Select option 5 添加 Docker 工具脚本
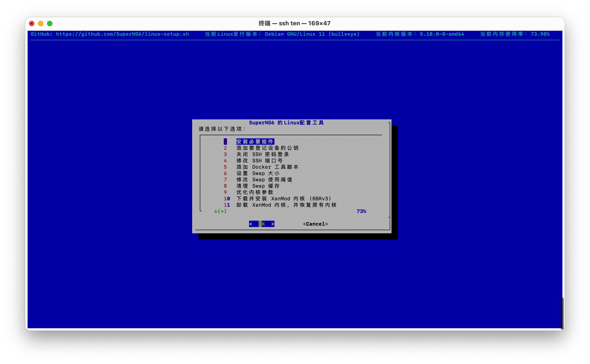The width and height of the screenshot is (590, 364). coord(261,167)
